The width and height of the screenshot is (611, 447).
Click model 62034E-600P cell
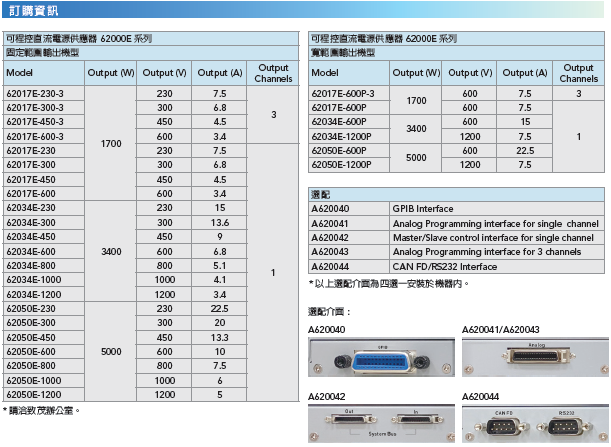349,122
